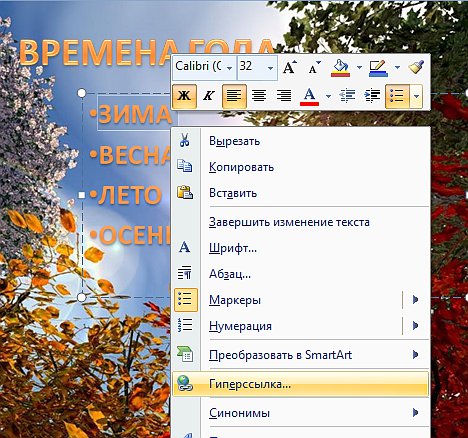Apply red font color A button

(x=310, y=96)
